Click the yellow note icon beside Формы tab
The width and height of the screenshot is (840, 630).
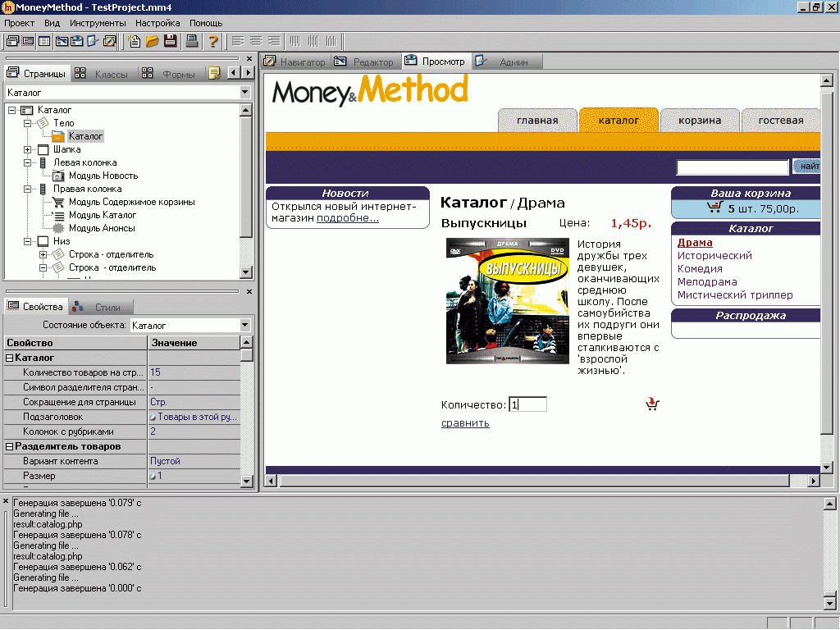pyautogui.click(x=214, y=73)
